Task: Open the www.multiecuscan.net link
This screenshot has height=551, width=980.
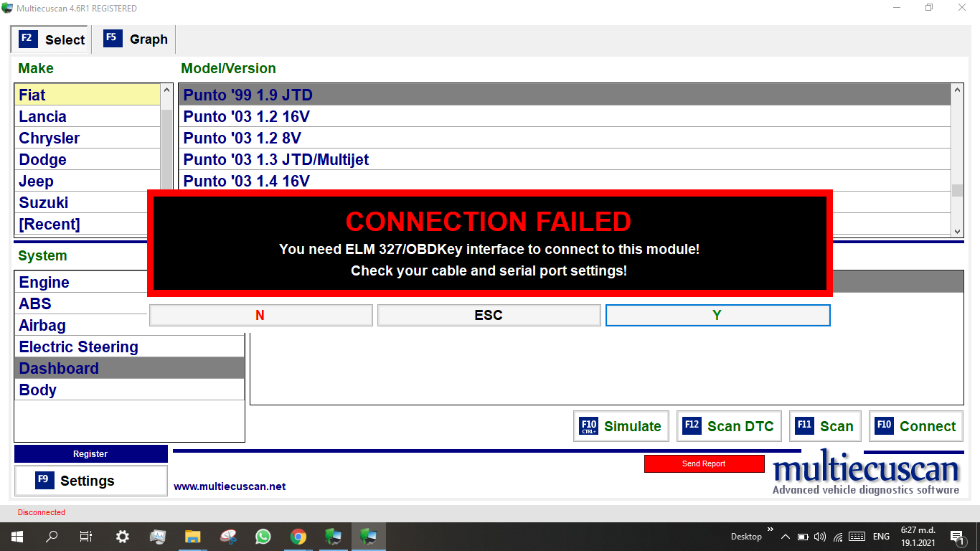Action: 230,486
